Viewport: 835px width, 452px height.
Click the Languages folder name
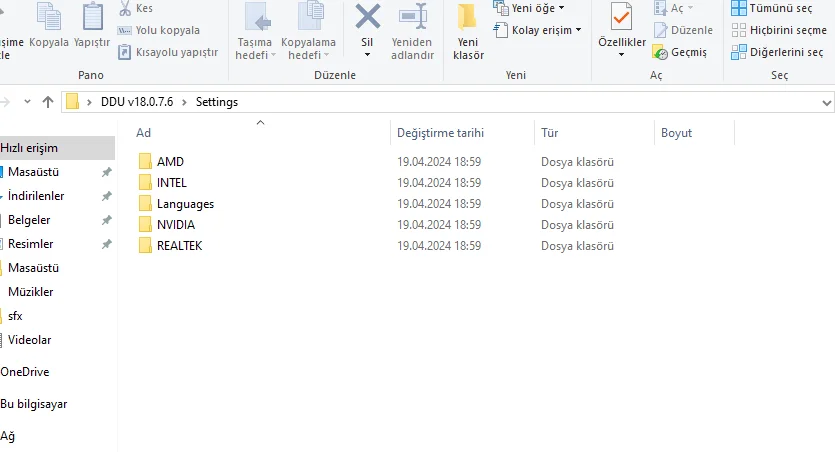185,204
